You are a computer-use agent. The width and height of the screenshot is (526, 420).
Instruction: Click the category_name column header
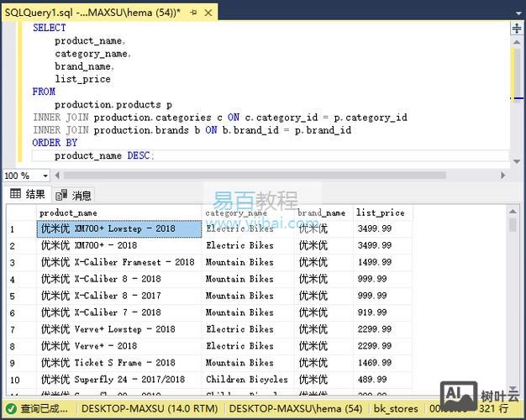click(x=248, y=213)
